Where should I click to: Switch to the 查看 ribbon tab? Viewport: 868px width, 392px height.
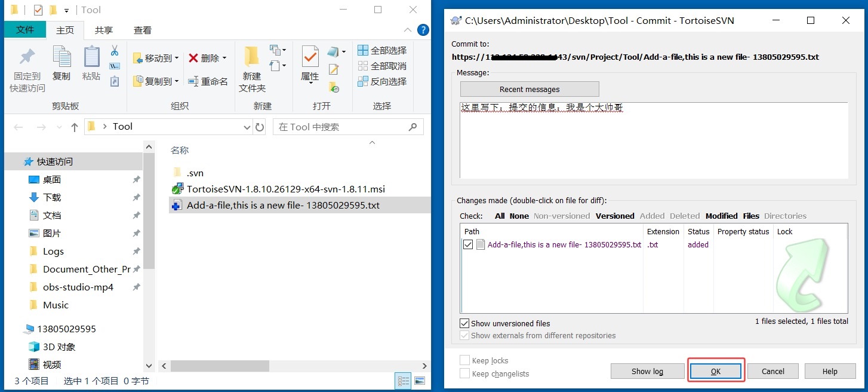[x=143, y=30]
